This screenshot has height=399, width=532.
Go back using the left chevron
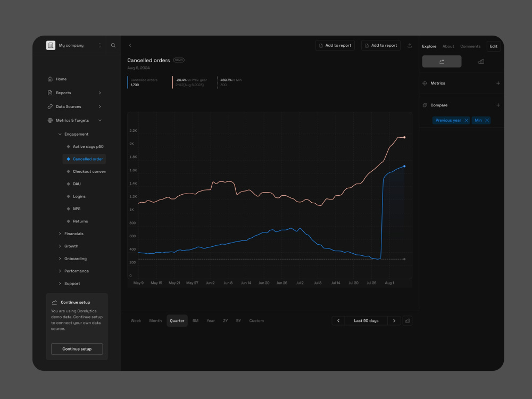tap(130, 45)
